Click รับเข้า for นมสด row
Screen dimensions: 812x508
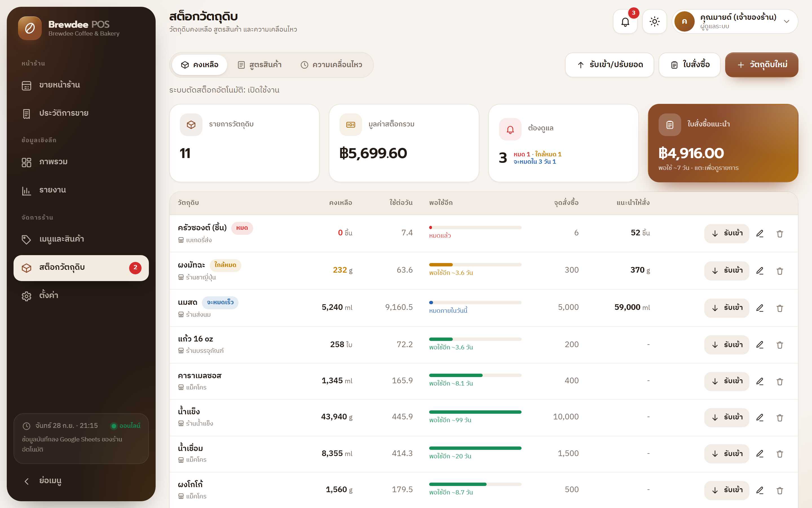[727, 308]
